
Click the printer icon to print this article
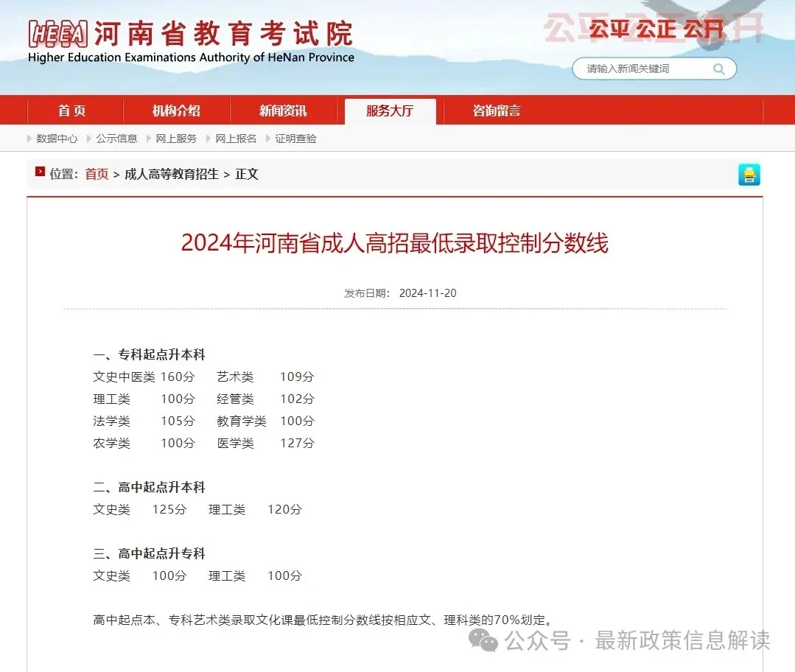(749, 175)
